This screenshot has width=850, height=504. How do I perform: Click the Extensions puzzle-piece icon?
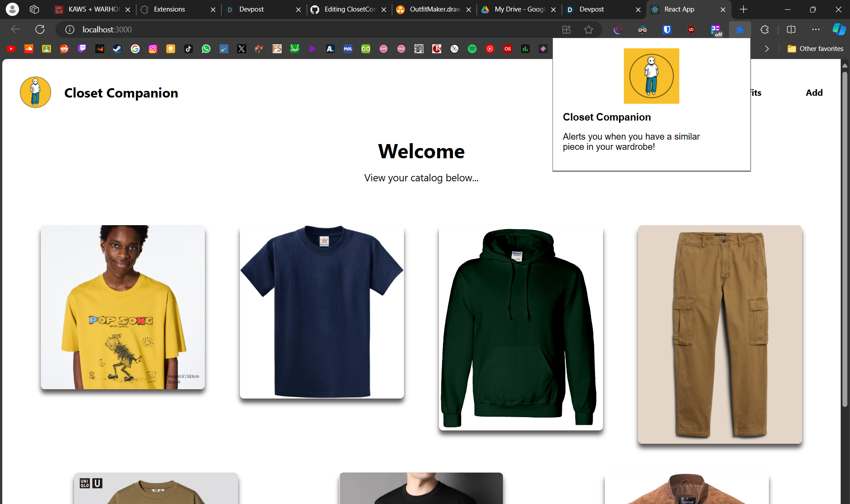tap(764, 29)
